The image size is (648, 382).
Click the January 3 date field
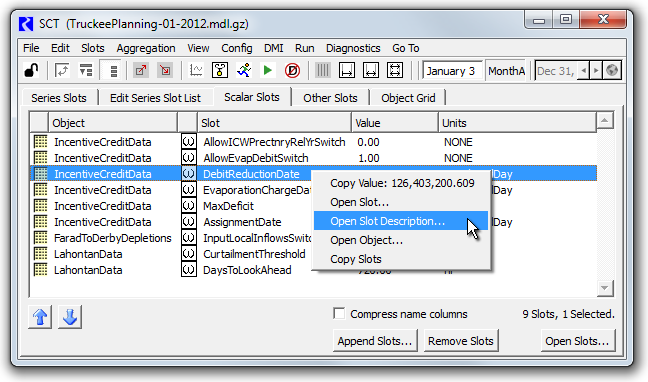[x=453, y=71]
